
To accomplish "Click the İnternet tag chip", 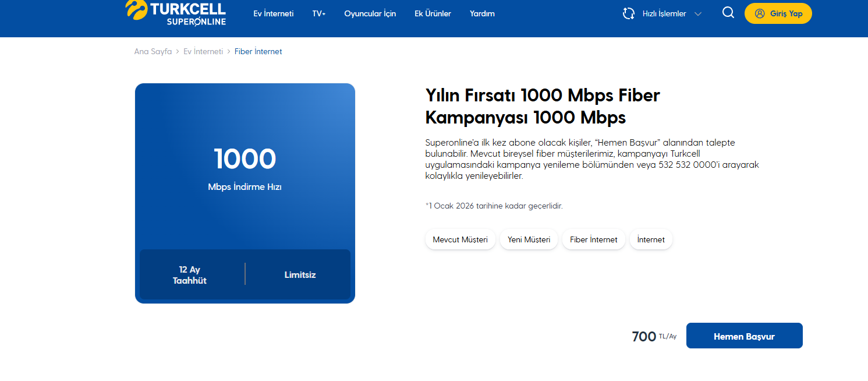I will pos(651,239).
